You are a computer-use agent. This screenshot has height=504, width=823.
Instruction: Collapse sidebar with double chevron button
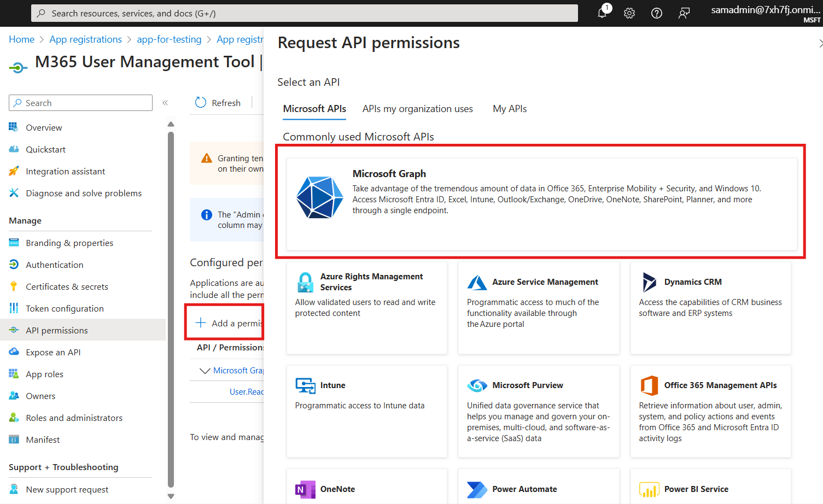tap(165, 103)
